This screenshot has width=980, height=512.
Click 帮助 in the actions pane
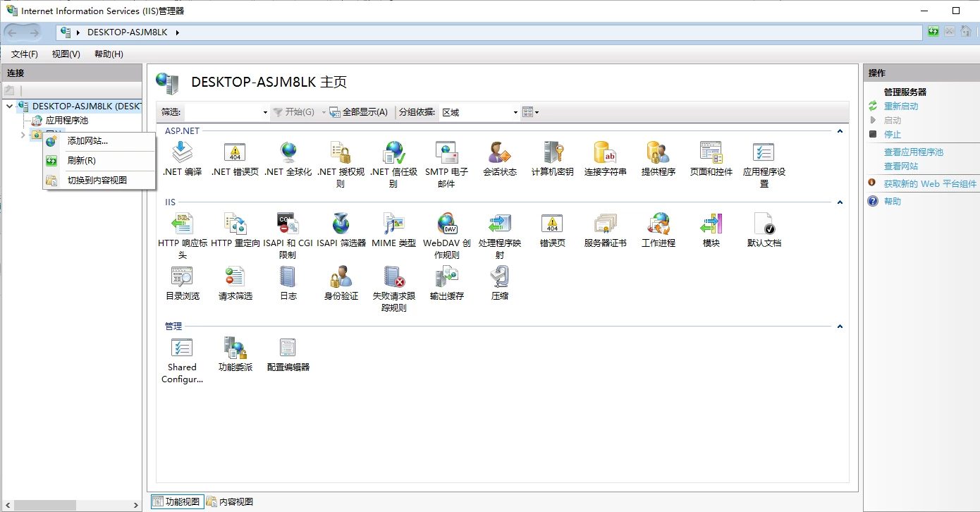[893, 202]
